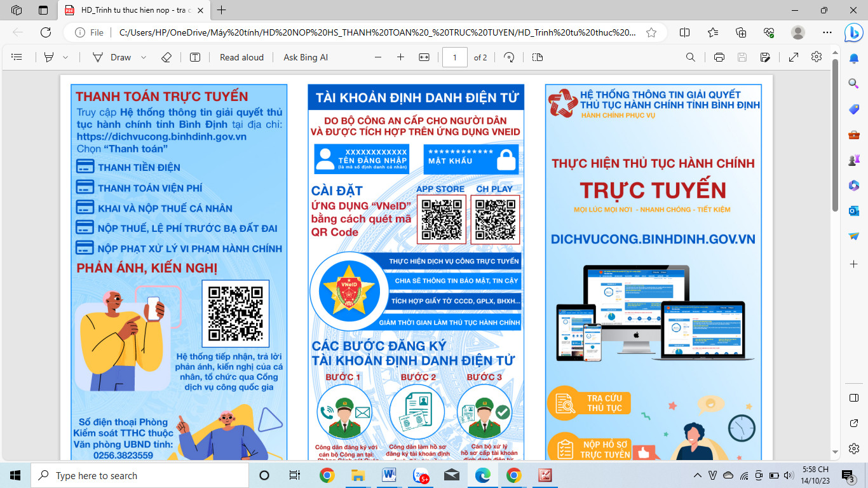868x488 pixels.
Task: Click the taskbar search box
Action: (140, 475)
